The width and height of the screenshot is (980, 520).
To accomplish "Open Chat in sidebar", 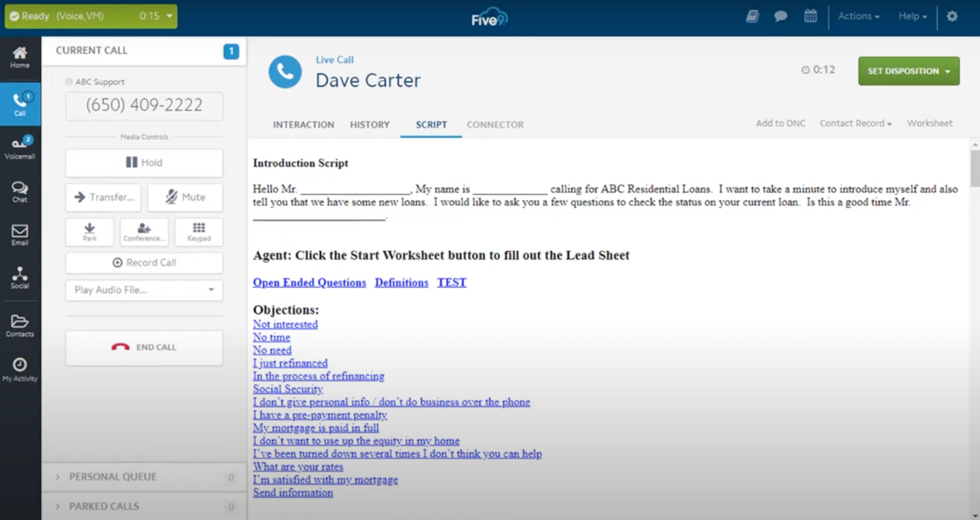I will click(20, 192).
